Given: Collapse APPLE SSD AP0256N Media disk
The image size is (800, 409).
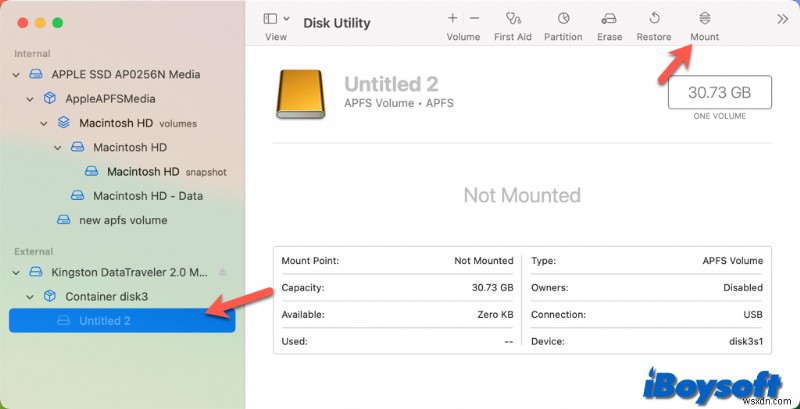Looking at the screenshot, I should tap(16, 74).
